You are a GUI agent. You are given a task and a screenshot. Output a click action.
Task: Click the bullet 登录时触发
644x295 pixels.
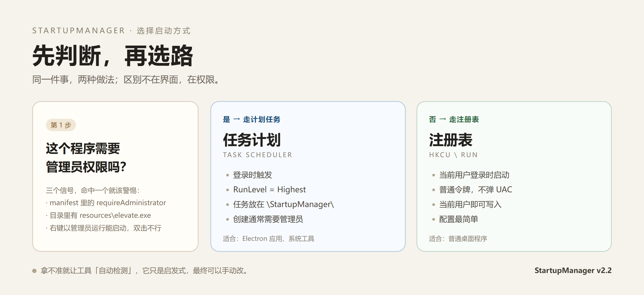(253, 175)
